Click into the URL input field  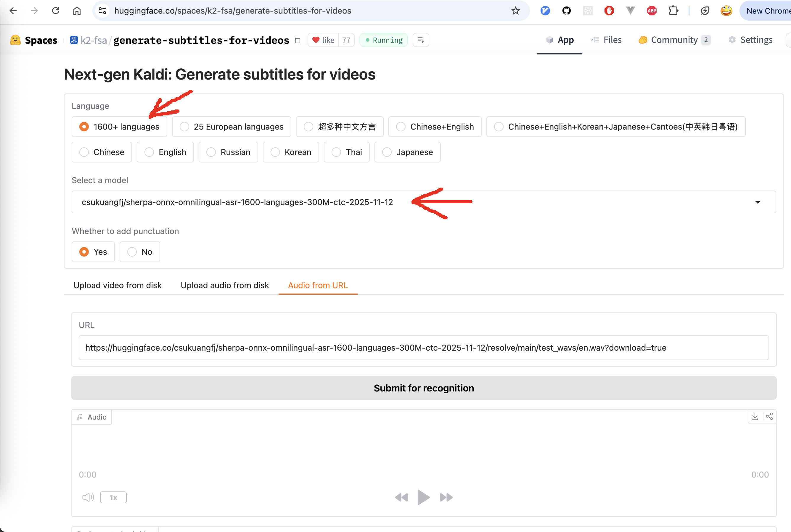pyautogui.click(x=423, y=348)
